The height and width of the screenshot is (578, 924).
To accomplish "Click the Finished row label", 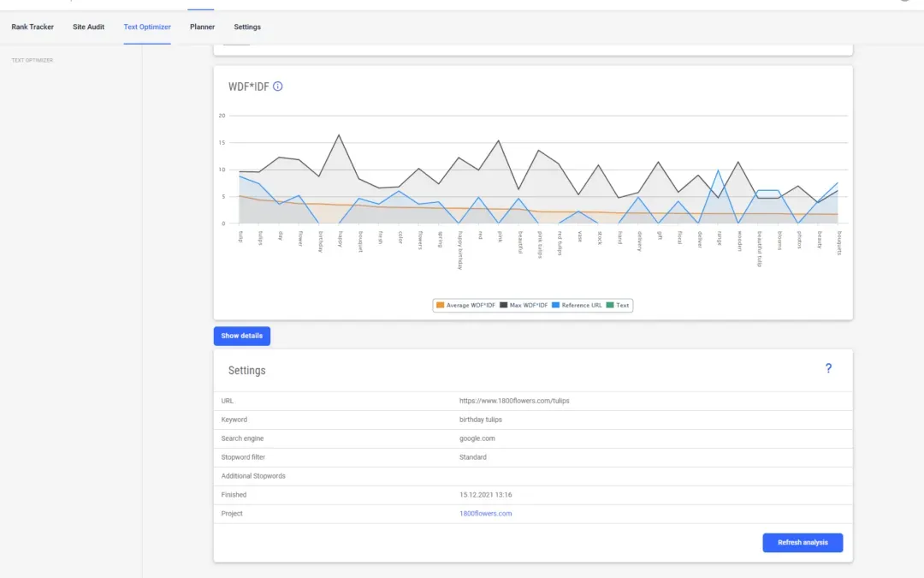I will pyautogui.click(x=234, y=495).
